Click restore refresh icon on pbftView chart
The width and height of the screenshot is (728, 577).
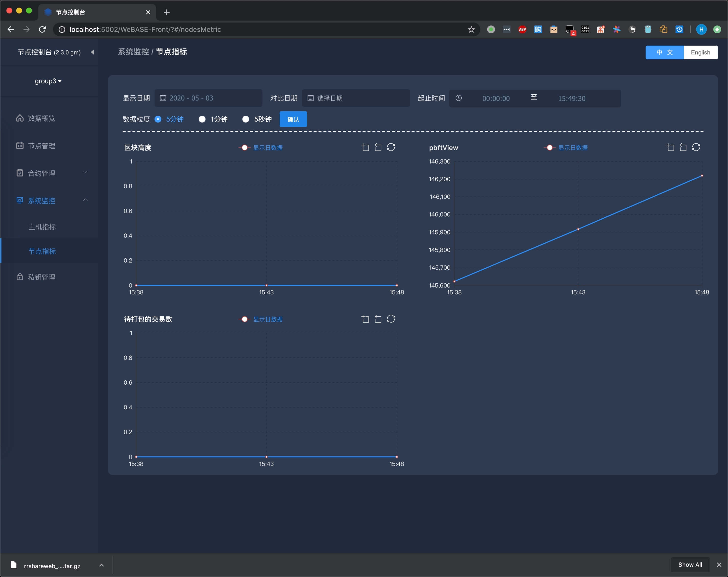(696, 148)
